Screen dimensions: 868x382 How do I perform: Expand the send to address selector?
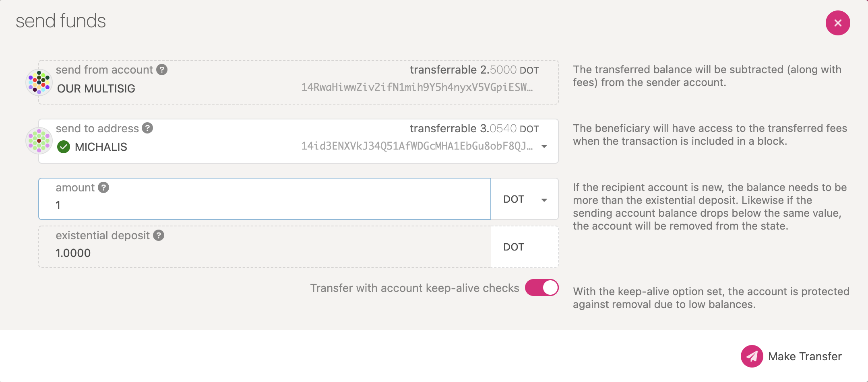[544, 146]
